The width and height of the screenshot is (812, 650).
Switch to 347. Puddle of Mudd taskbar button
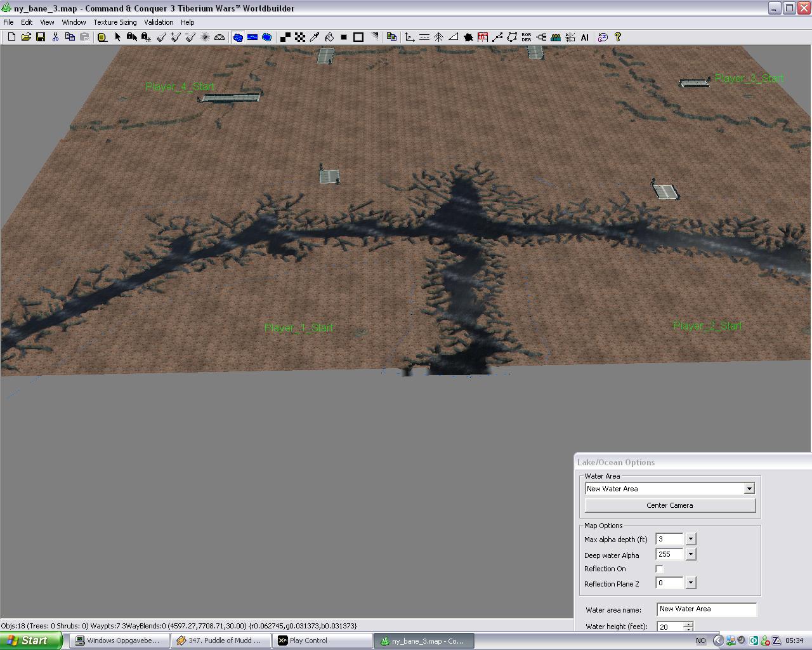221,640
